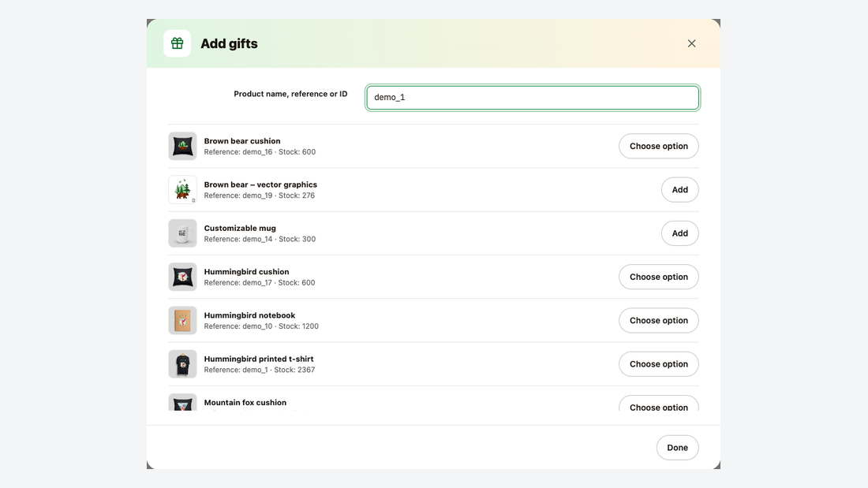
Task: Select 'Brown bear – vector graphics' product name
Action: (x=260, y=184)
